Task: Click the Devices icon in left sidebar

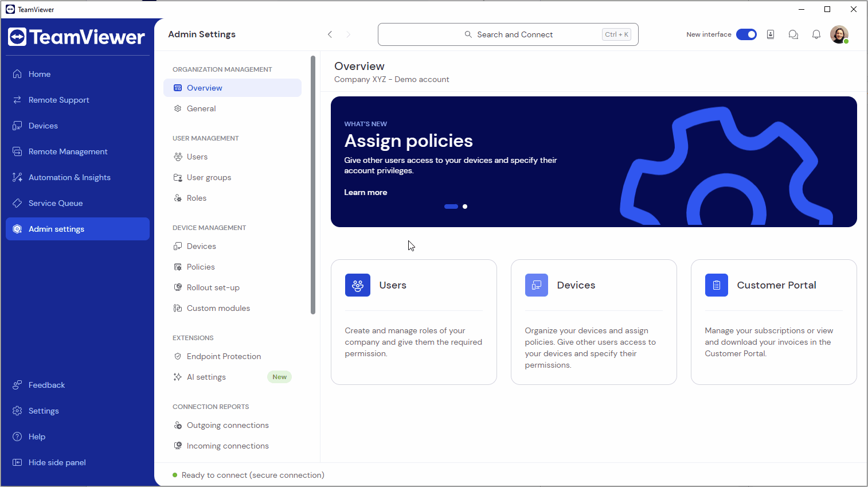Action: 17,126
